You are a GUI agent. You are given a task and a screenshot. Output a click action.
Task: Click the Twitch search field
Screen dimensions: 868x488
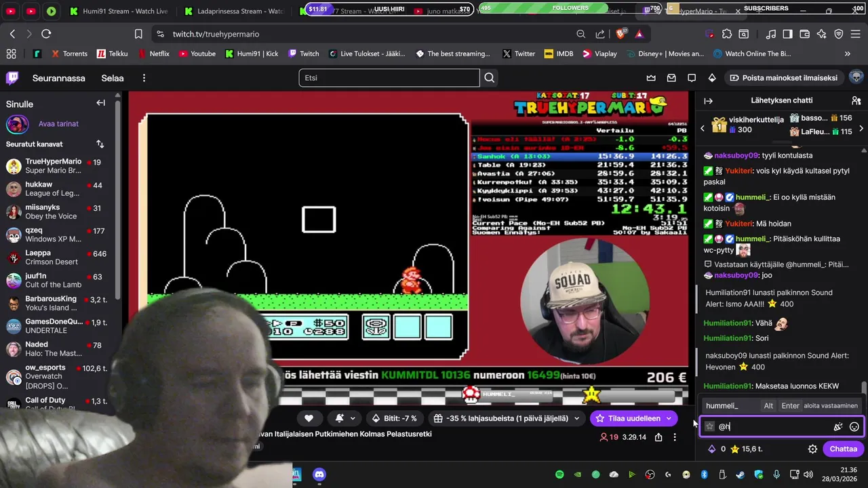[x=389, y=78]
